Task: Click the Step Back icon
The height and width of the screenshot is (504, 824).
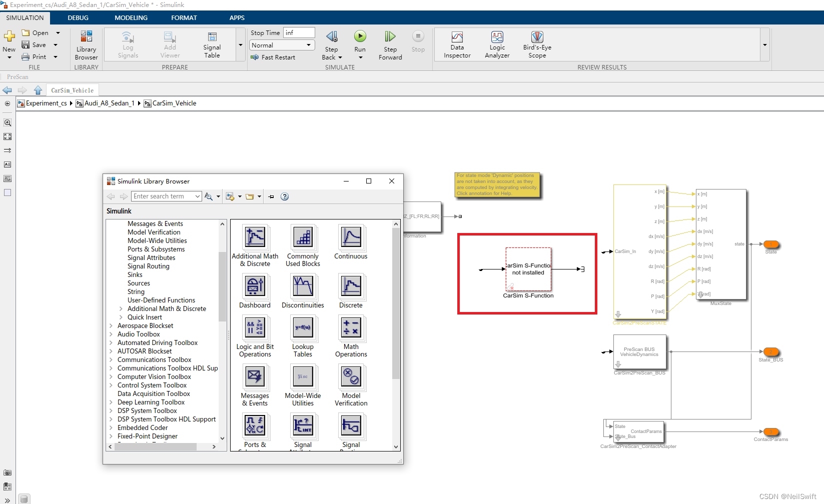Action: tap(332, 36)
